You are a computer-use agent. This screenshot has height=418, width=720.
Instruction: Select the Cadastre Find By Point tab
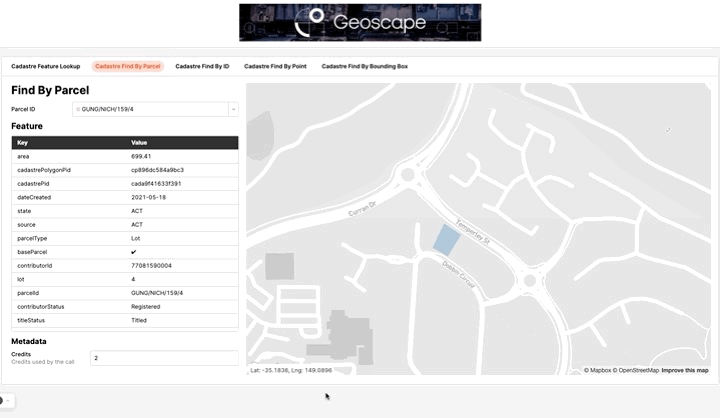(275, 66)
